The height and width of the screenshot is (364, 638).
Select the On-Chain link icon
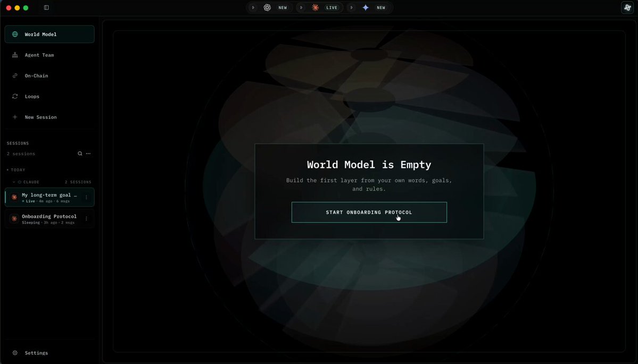pyautogui.click(x=15, y=75)
